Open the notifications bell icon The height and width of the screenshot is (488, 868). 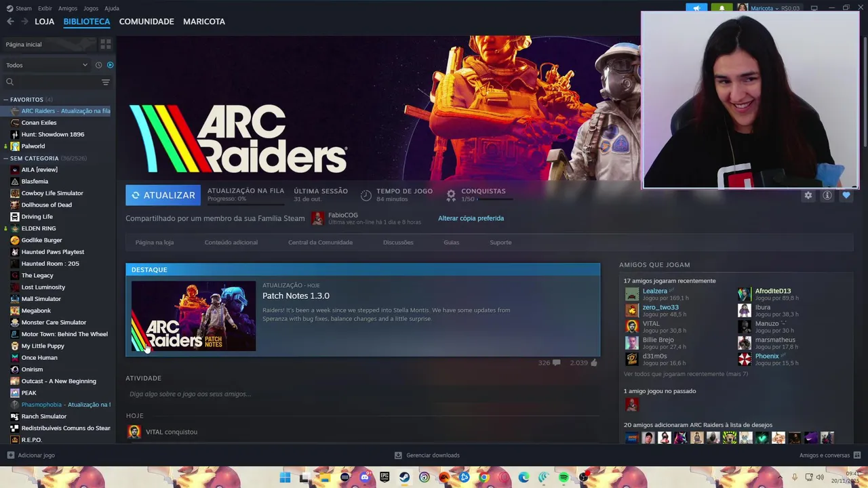pos(722,8)
